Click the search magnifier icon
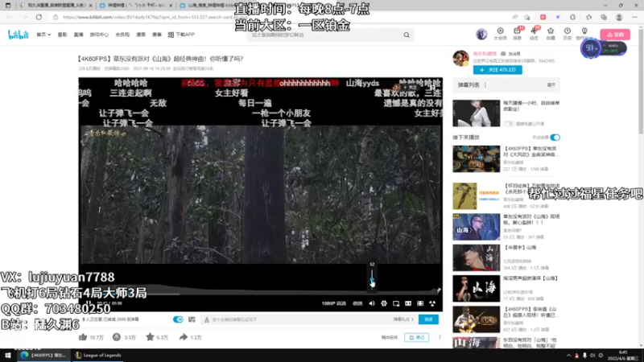 tap(407, 35)
